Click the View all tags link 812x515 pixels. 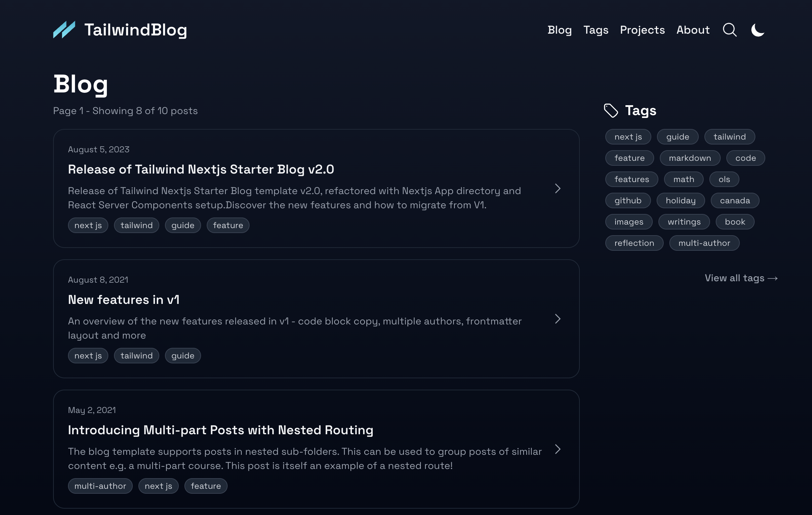(x=741, y=278)
